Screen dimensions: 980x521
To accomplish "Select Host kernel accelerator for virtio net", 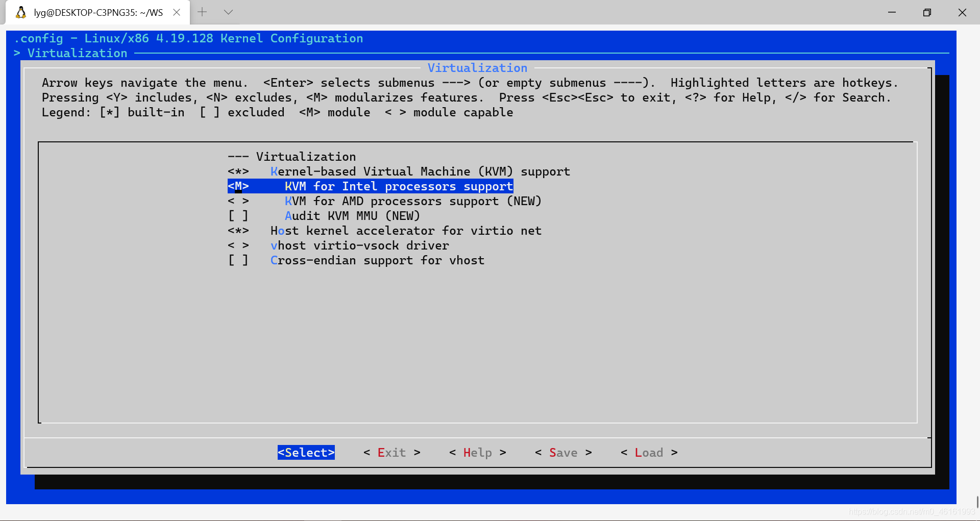I will [406, 231].
